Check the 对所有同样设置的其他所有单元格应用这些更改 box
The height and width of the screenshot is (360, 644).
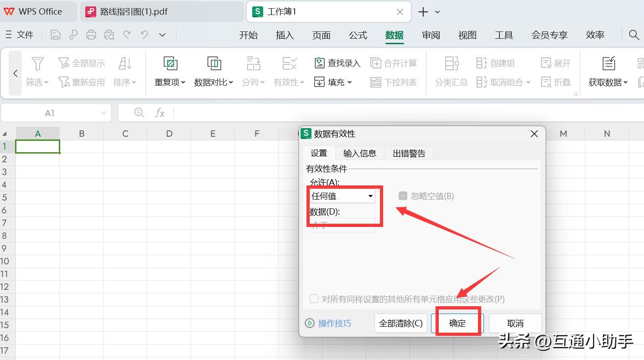point(314,299)
